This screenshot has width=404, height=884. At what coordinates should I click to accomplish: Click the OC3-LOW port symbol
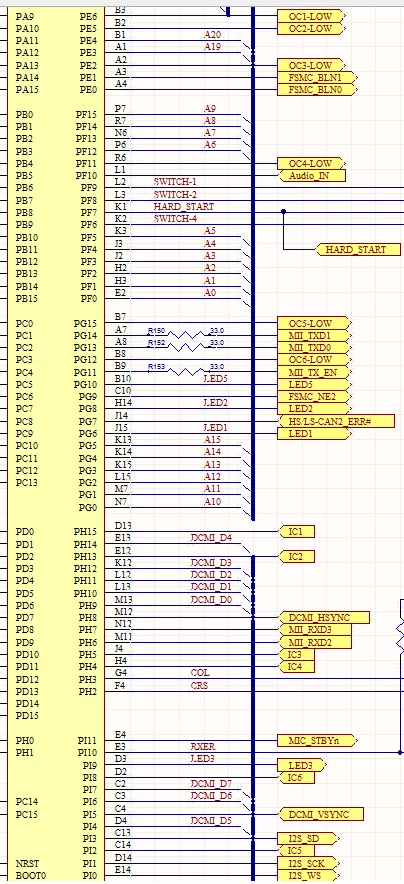(x=311, y=65)
